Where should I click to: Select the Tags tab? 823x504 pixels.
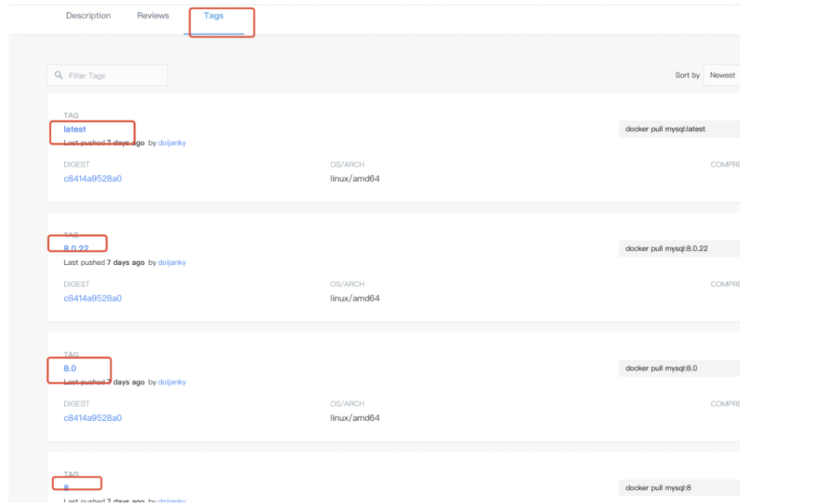tap(213, 16)
